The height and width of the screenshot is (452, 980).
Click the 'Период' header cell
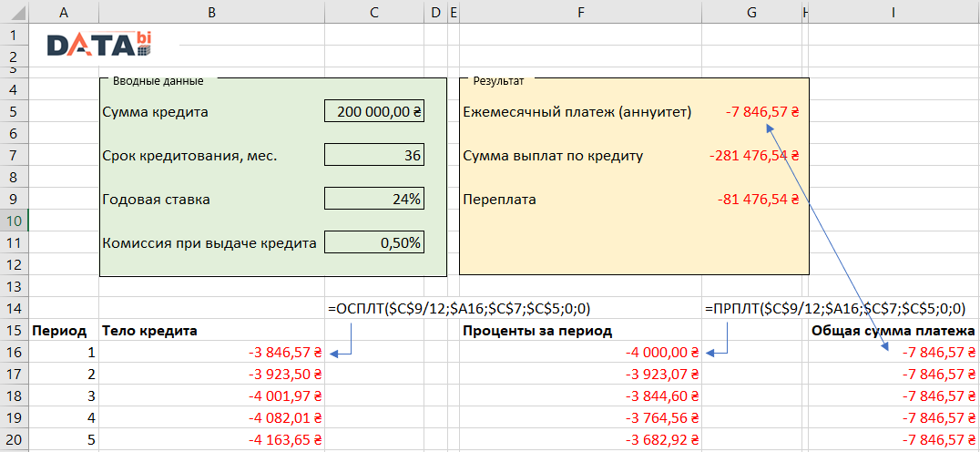[63, 330]
